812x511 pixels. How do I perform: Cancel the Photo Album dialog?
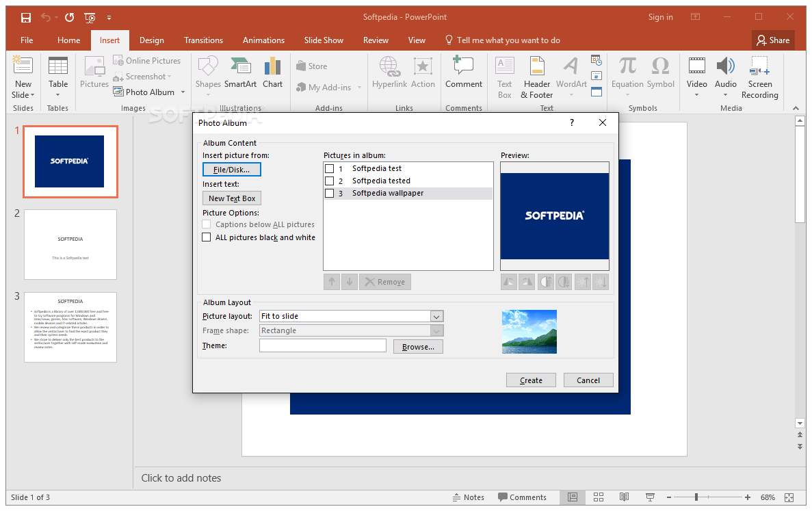click(x=588, y=380)
